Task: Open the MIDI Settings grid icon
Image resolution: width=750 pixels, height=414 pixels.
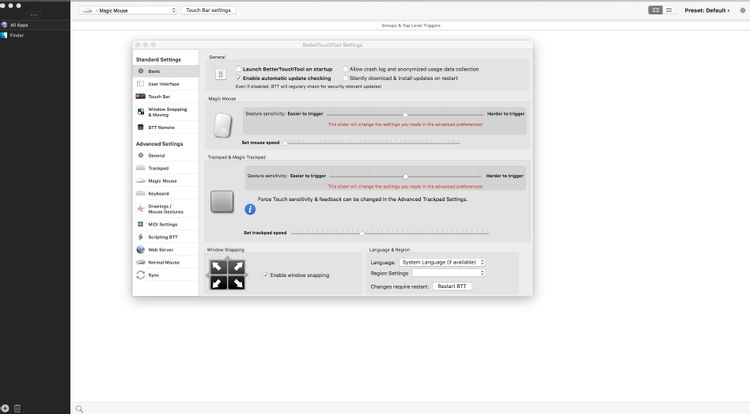Action: point(141,224)
